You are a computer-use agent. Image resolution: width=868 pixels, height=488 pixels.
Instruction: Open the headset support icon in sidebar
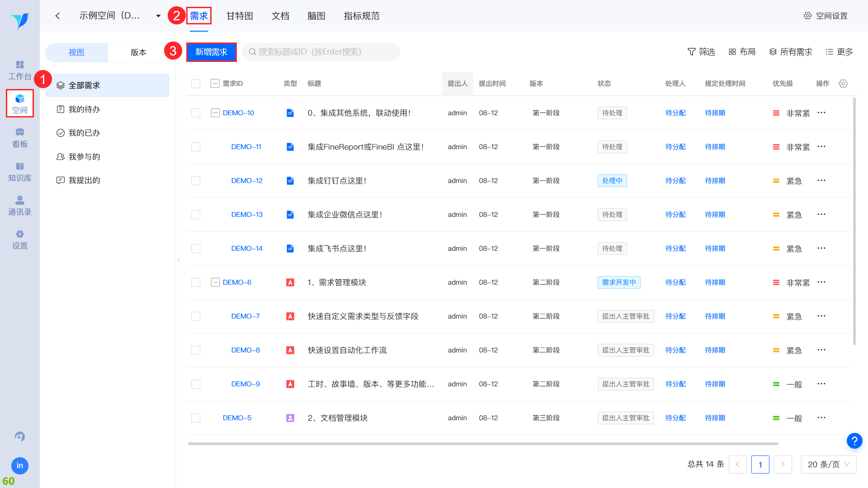pos(19,436)
